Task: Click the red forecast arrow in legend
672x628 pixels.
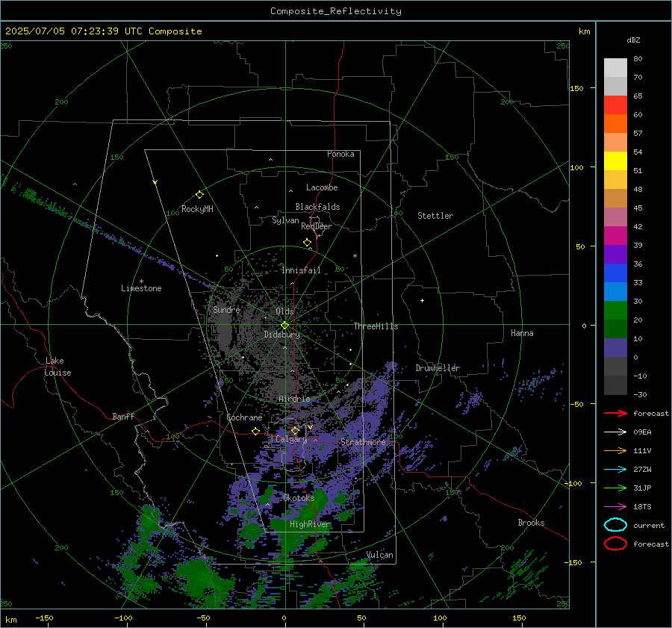Action: tap(615, 413)
